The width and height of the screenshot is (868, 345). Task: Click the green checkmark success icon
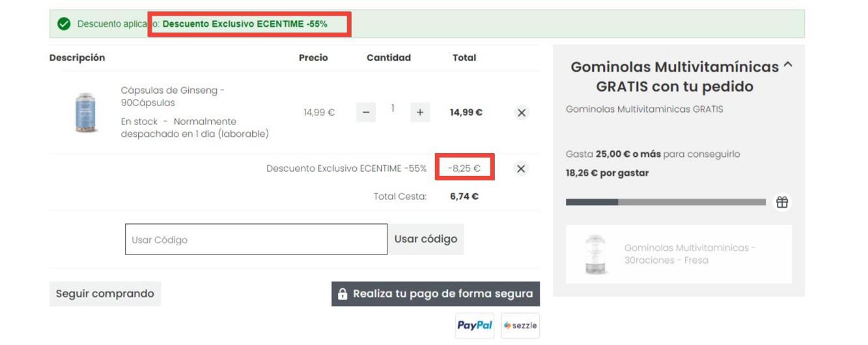tap(63, 24)
